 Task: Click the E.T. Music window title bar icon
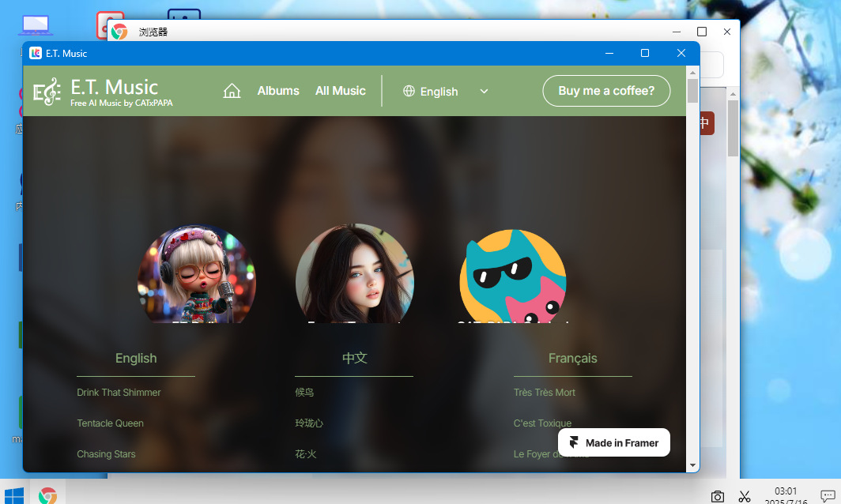pos(36,53)
